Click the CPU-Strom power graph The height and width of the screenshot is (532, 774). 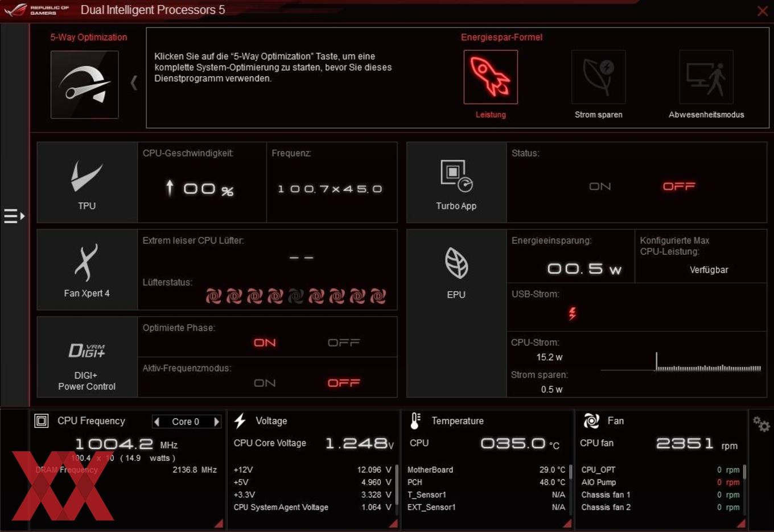pyautogui.click(x=681, y=362)
